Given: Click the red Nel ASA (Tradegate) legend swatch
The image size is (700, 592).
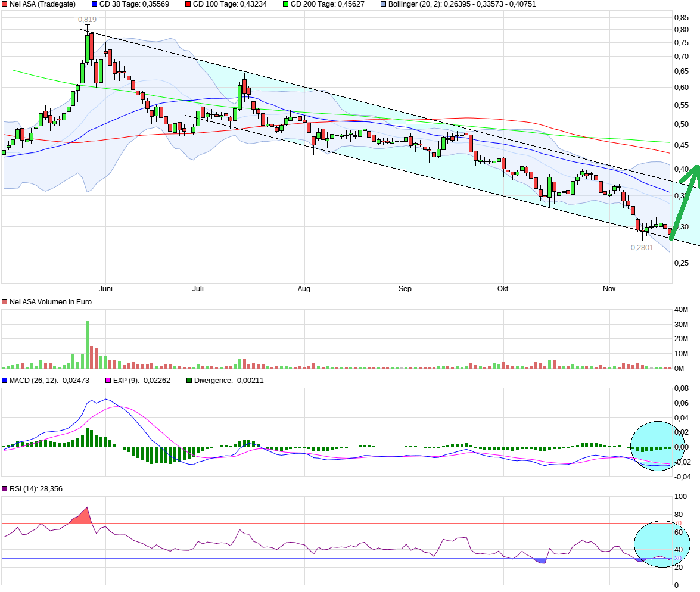Looking at the screenshot, I should tap(5, 4).
